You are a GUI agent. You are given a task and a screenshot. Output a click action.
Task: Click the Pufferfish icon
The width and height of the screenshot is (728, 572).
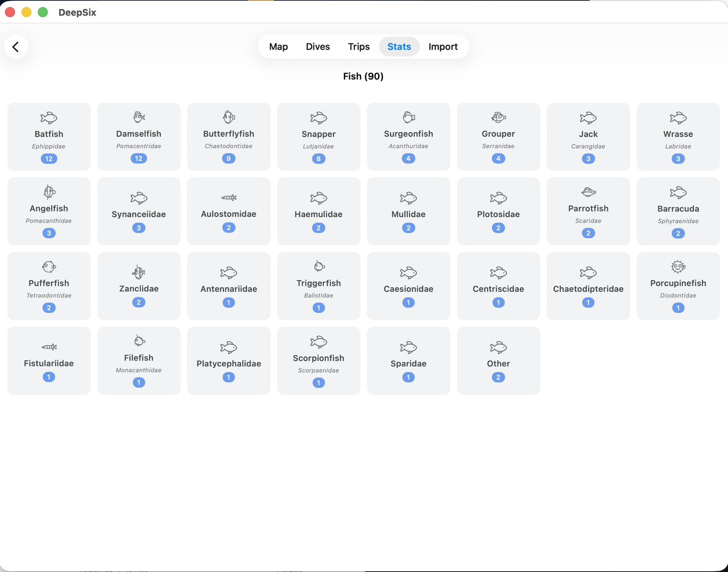pyautogui.click(x=49, y=266)
